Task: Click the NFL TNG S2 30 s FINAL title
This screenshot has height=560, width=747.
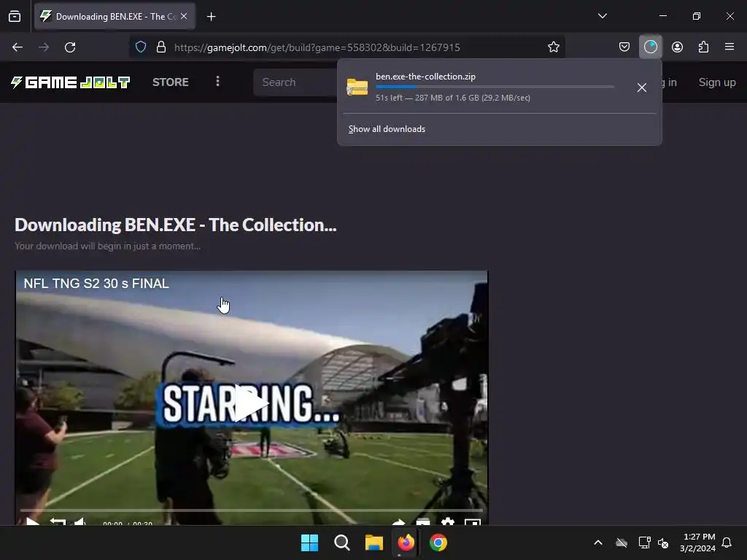Action: (x=96, y=284)
